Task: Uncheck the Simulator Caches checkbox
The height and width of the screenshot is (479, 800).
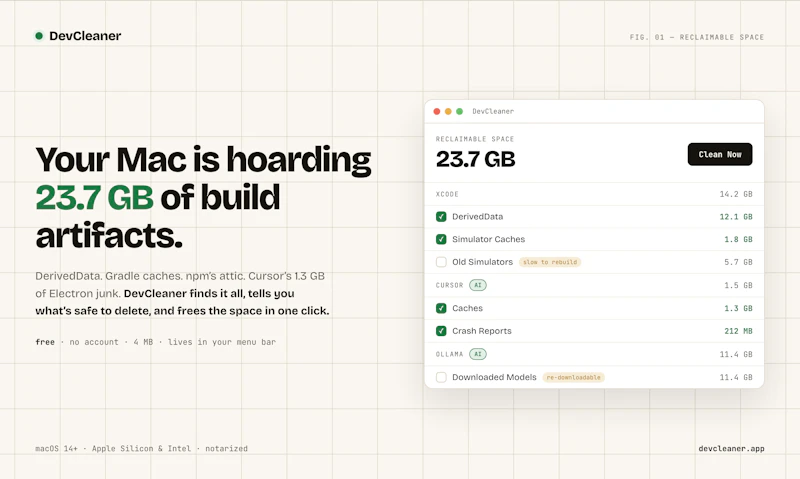Action: tap(441, 239)
